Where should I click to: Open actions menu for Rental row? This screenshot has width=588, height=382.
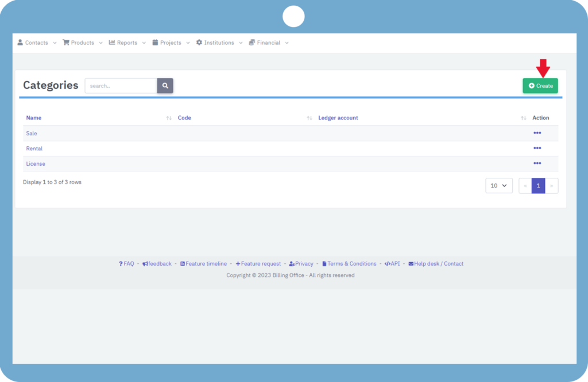point(537,149)
